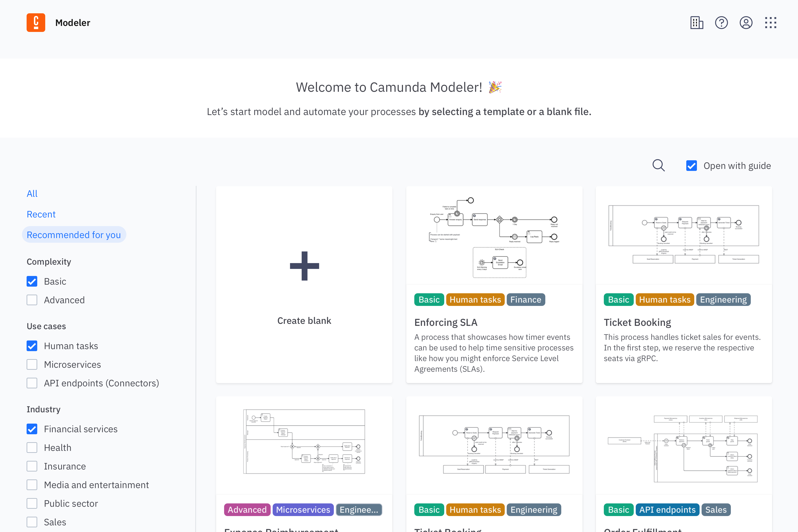Click the Finance tag on Enforcing SLA
The width and height of the screenshot is (798, 532).
(x=526, y=300)
